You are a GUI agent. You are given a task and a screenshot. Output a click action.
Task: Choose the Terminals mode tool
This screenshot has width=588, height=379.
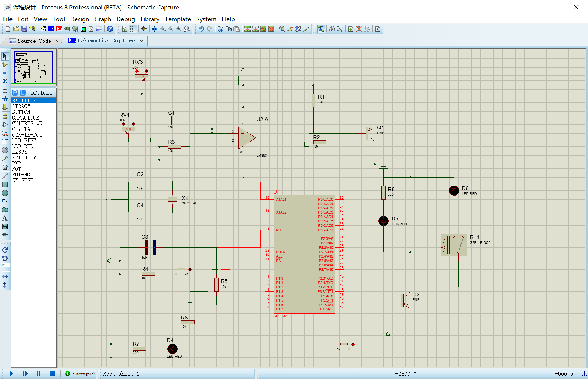coord(5,116)
